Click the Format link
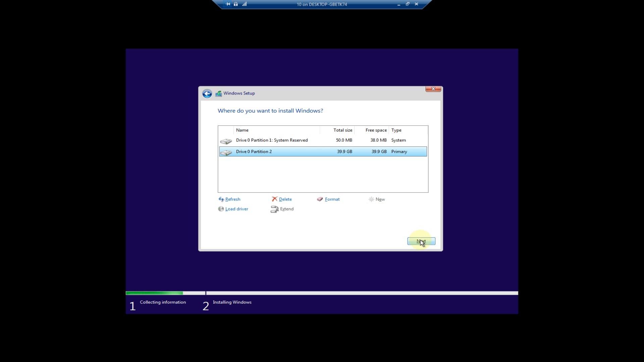The height and width of the screenshot is (362, 644). point(332,199)
